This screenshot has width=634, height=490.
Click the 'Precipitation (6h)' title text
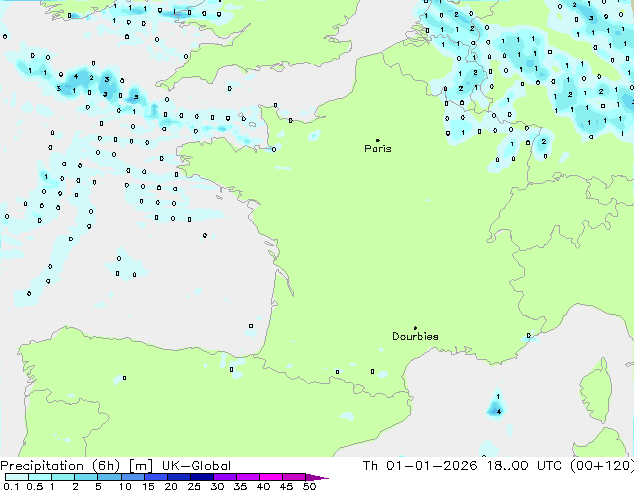click(x=60, y=466)
